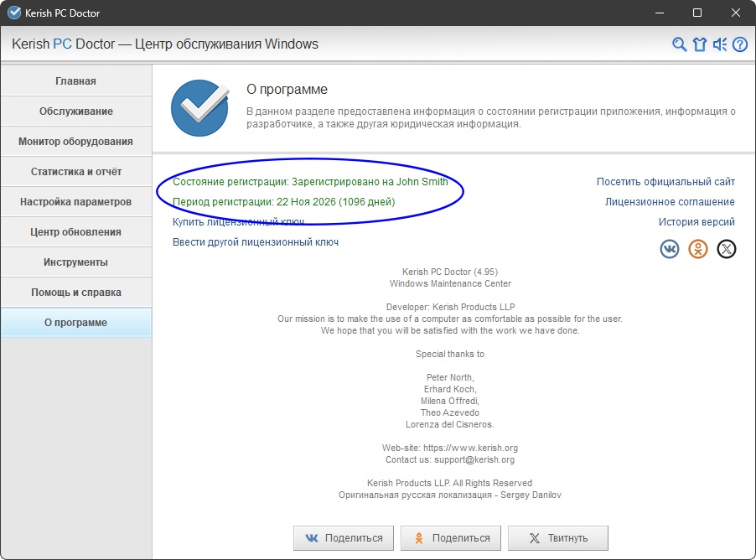Open Лицензионное соглашение link

pyautogui.click(x=670, y=202)
